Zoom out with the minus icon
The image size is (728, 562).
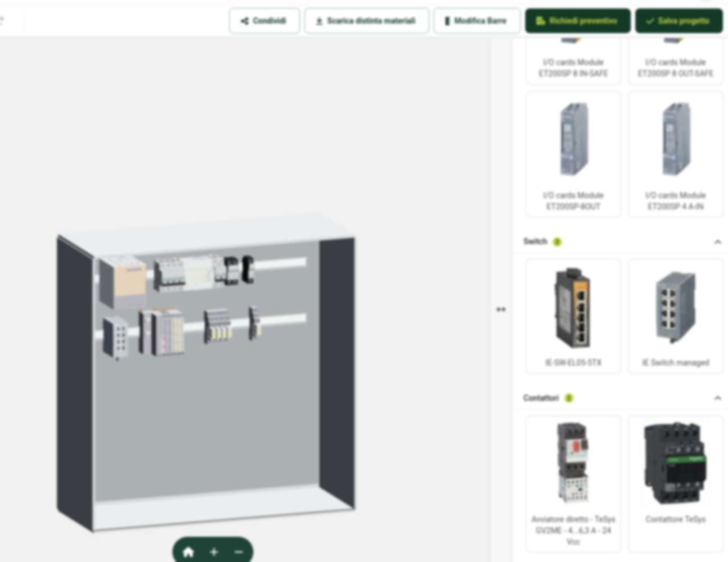tap(238, 552)
